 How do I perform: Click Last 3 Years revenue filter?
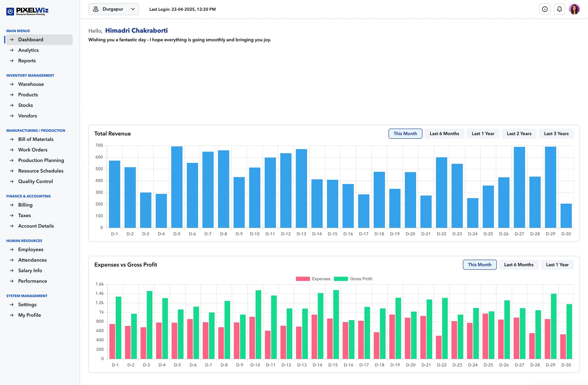[556, 134]
